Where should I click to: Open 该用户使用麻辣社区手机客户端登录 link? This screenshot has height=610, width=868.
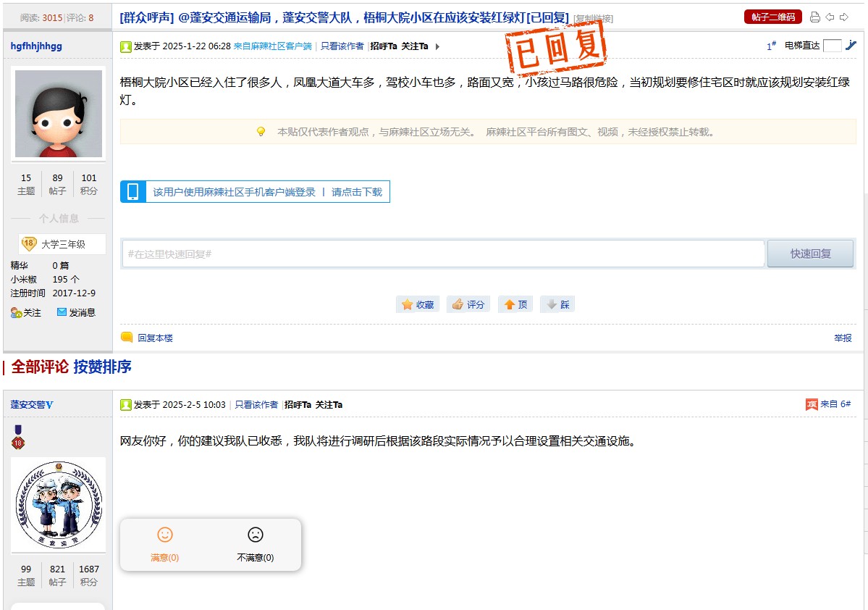click(234, 192)
